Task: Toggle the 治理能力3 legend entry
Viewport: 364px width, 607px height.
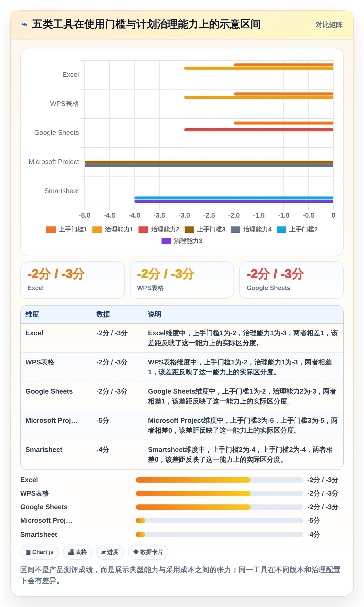Action: [182, 241]
